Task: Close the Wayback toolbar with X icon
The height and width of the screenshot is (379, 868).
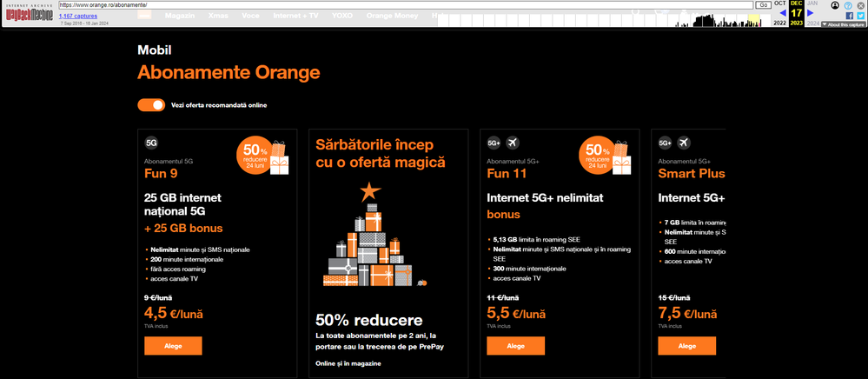Action: 860,5
